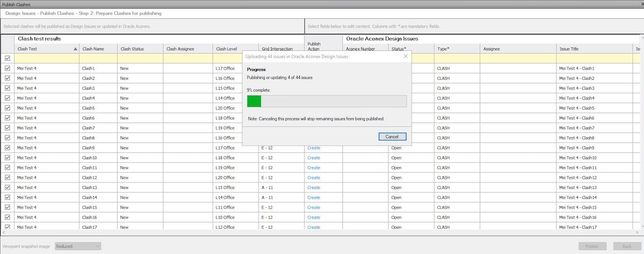
Task: Click the Back button
Action: [x=626, y=246]
